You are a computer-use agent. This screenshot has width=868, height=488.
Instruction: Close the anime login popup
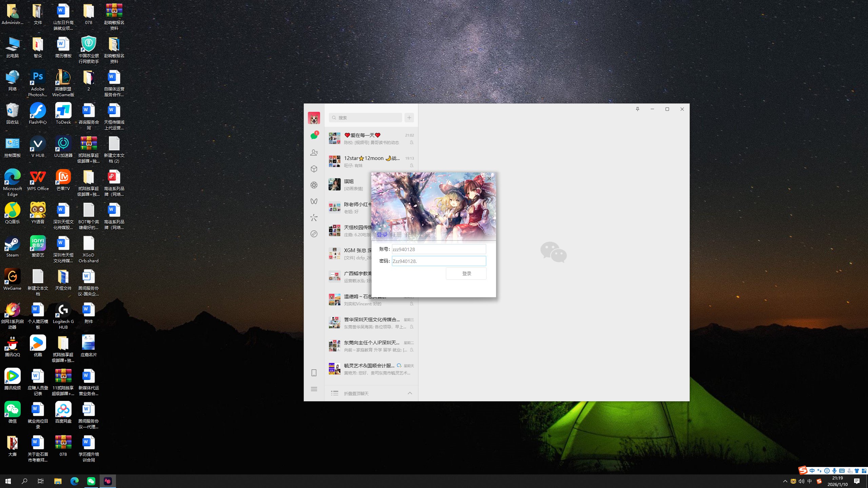tap(489, 178)
